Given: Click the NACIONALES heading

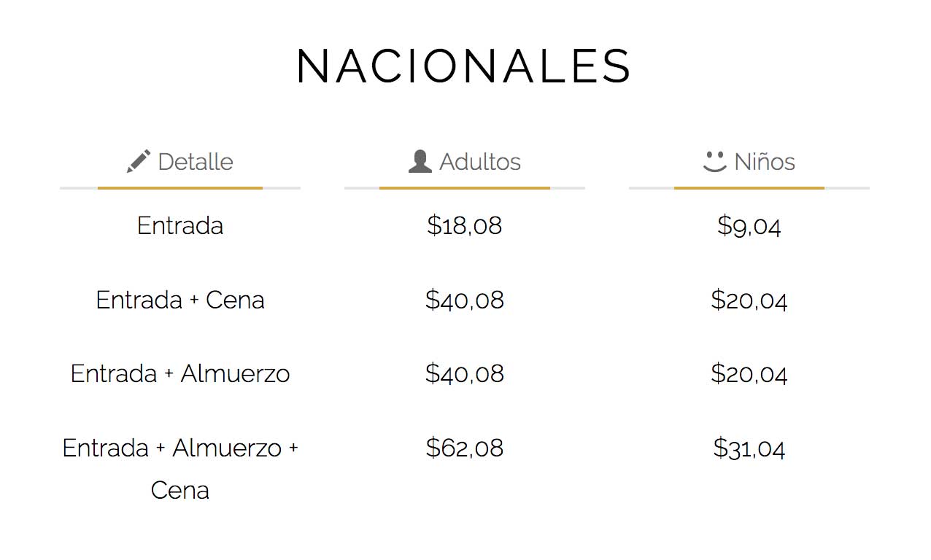Looking at the screenshot, I should tap(464, 66).
